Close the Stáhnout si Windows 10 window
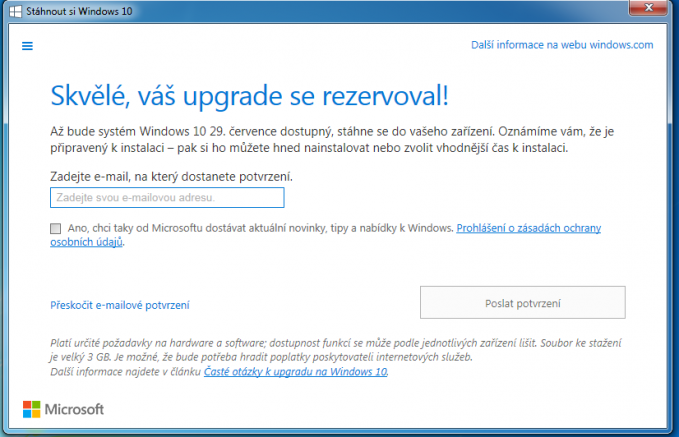This screenshot has height=437, width=679. pyautogui.click(x=648, y=8)
